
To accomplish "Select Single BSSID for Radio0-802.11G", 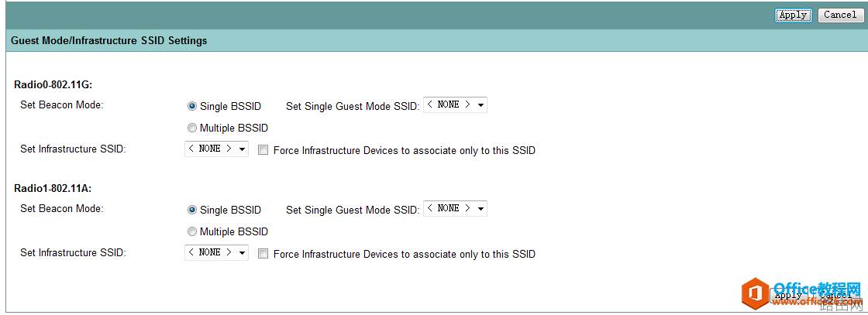I will [192, 106].
